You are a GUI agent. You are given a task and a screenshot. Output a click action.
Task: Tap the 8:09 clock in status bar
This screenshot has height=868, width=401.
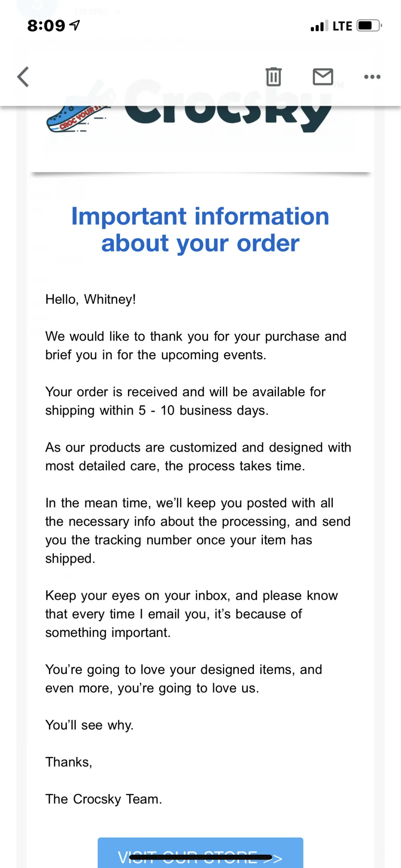point(46,26)
